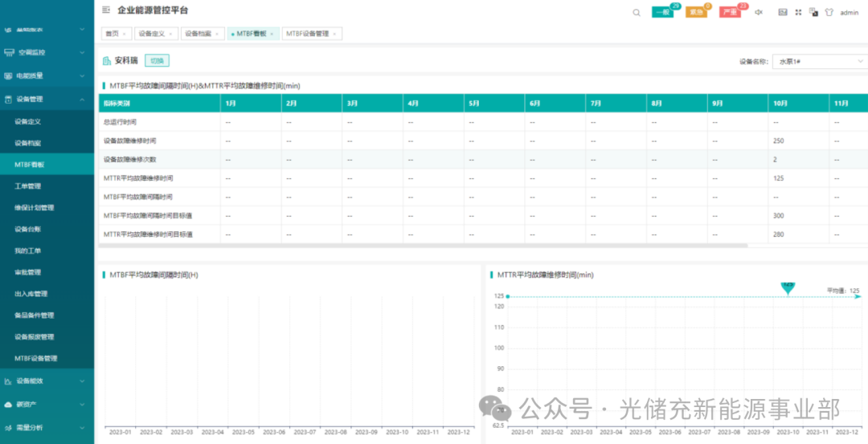Switch language with the translate icon
Screen dimensions: 868x444
point(813,12)
